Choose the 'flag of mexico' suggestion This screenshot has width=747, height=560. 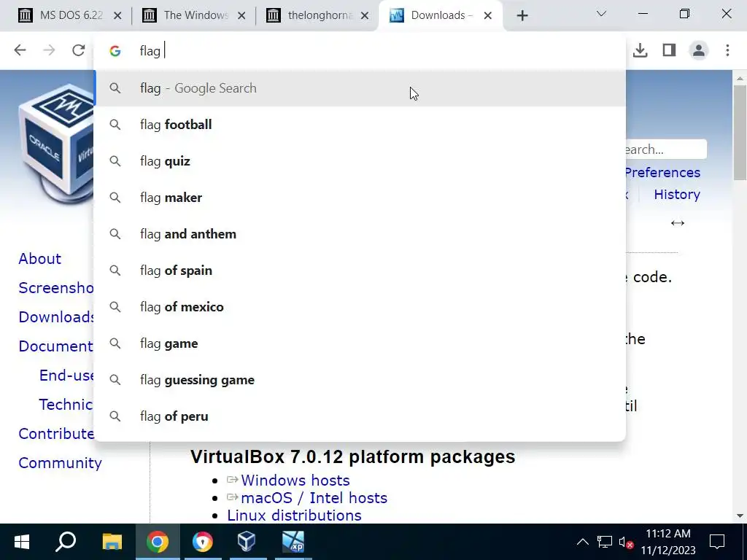pyautogui.click(x=360, y=307)
